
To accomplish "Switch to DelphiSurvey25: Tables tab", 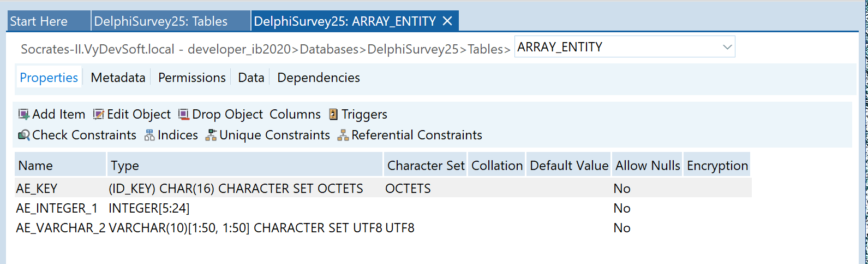I will (x=160, y=21).
